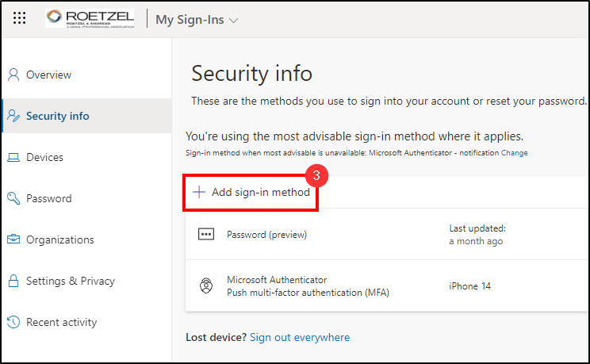Click the Recent activity clock icon
This screenshot has width=590, height=364.
[x=13, y=322]
